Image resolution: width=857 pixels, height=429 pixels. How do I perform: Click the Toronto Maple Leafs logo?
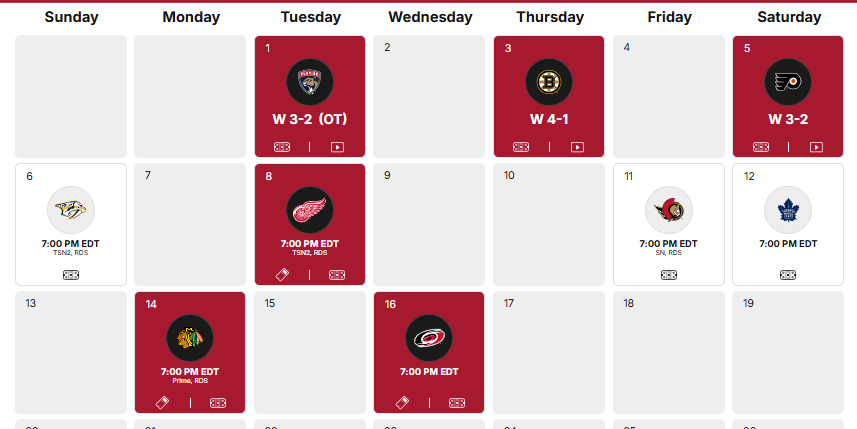[x=788, y=211]
